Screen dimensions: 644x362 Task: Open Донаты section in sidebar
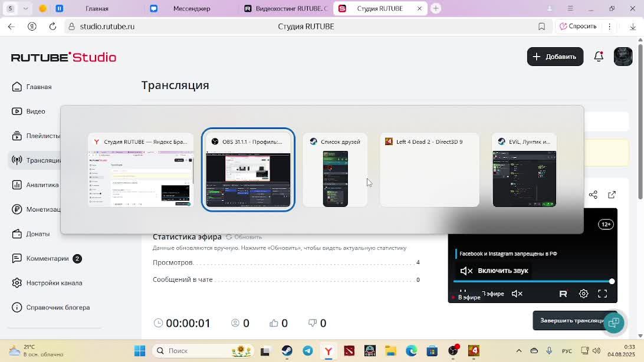pos(31,234)
